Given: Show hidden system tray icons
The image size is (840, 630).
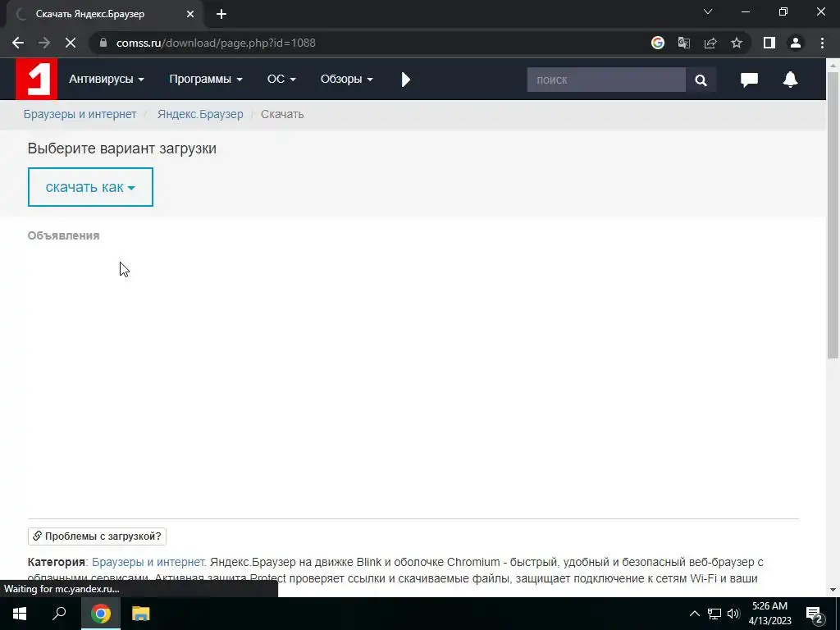Looking at the screenshot, I should pos(694,614).
